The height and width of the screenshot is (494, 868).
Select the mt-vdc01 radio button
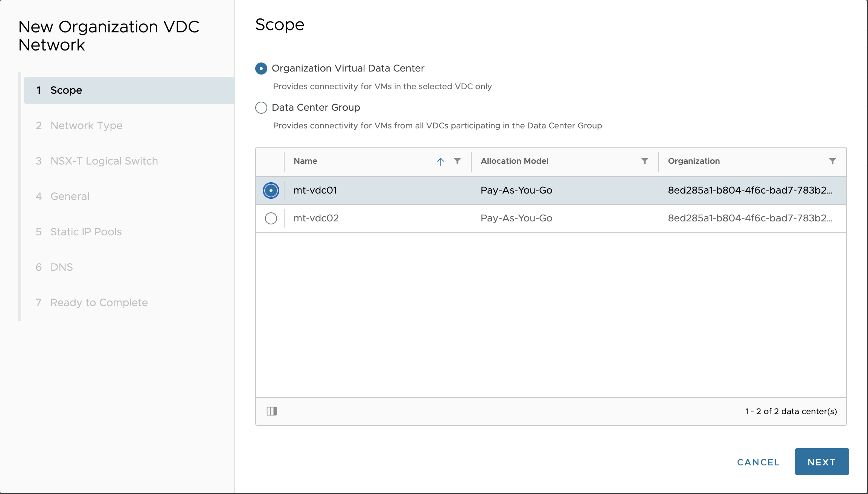[271, 191]
